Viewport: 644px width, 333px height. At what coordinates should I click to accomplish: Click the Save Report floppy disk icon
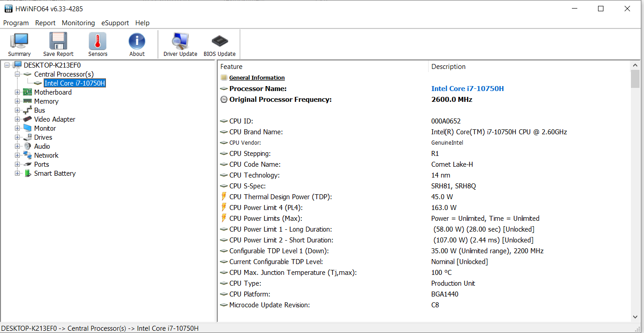coord(58,41)
